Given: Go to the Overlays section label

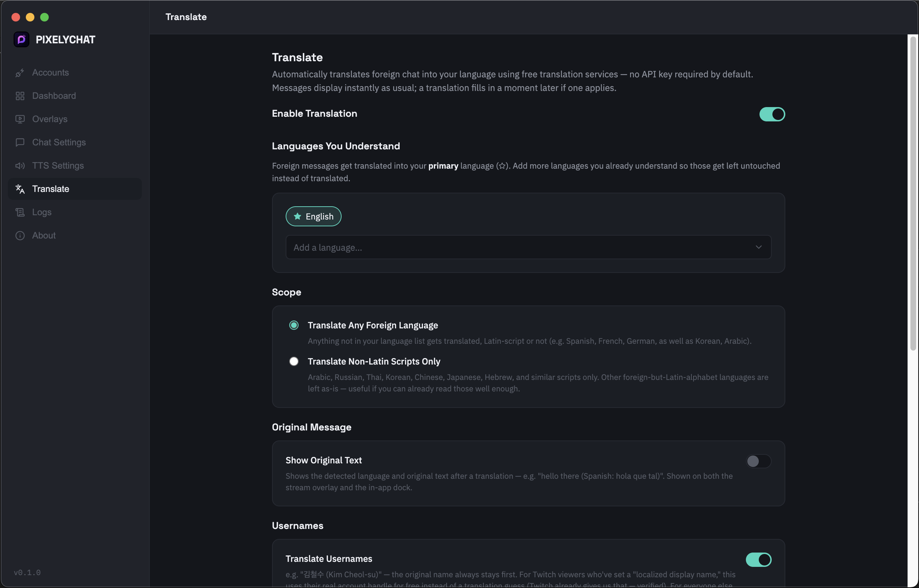Looking at the screenshot, I should pos(50,119).
